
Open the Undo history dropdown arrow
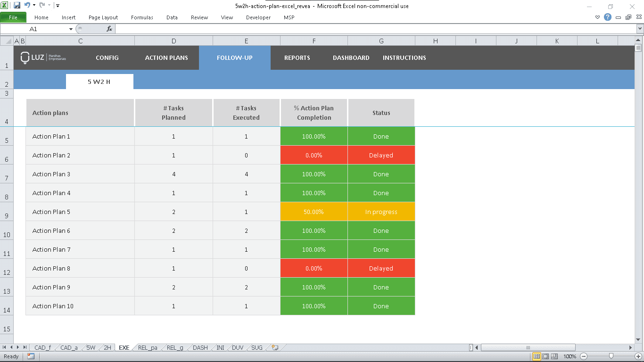tap(34, 6)
